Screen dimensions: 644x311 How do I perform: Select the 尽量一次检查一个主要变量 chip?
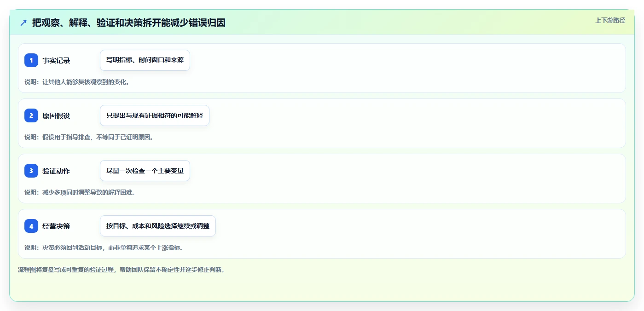pyautogui.click(x=145, y=171)
